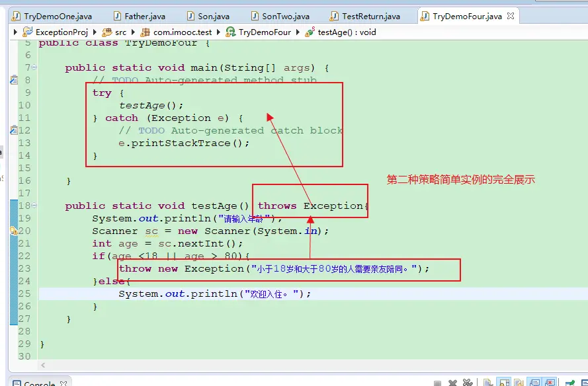This screenshot has height=386, width=588.
Task: Click the task marker on line 12
Action: [13, 130]
